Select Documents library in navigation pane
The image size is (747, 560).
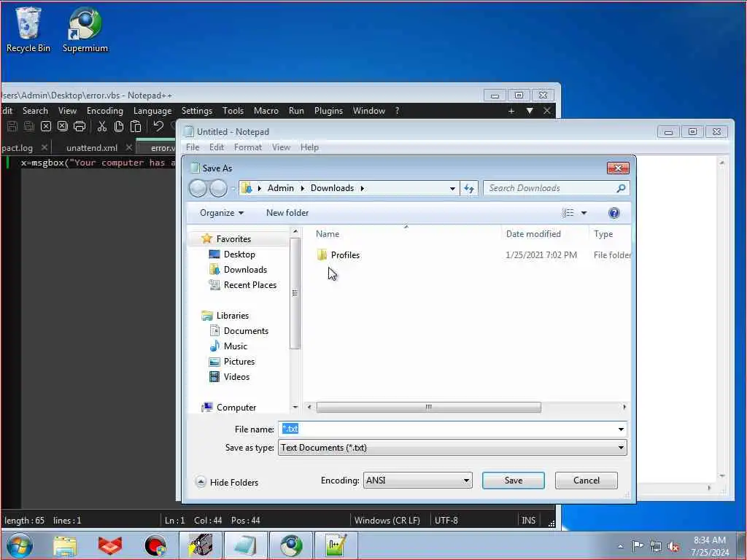pyautogui.click(x=239, y=331)
